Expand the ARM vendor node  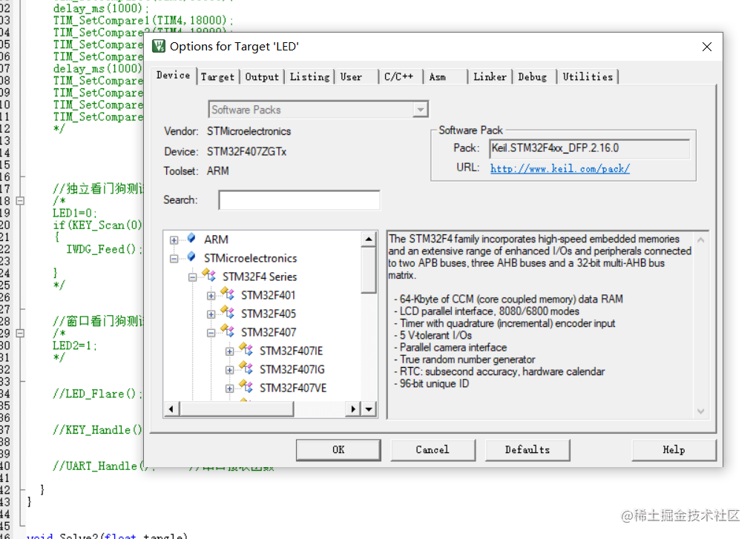click(x=174, y=240)
